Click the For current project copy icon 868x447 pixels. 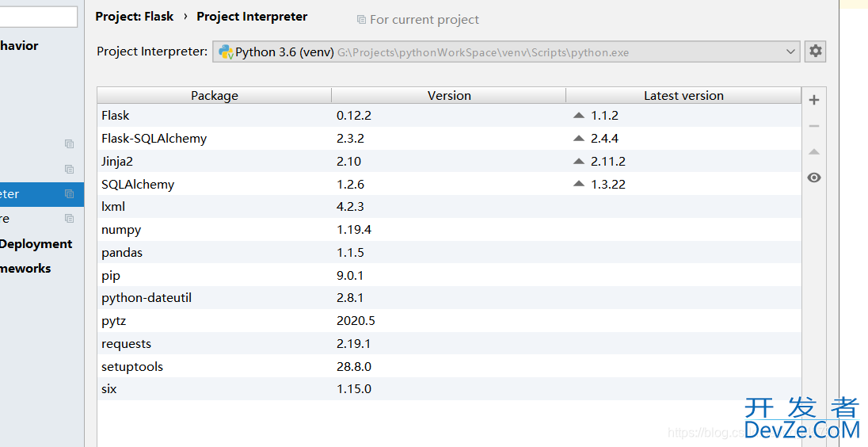point(361,20)
